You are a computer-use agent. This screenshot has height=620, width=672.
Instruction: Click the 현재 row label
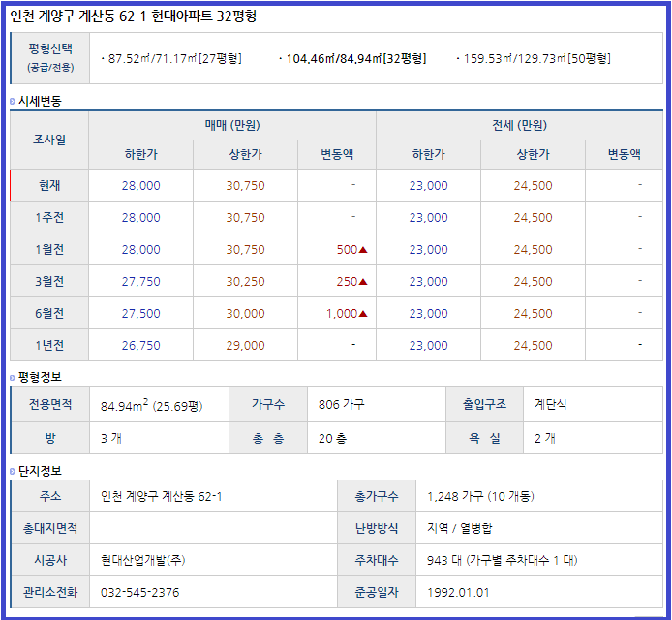coord(49,185)
